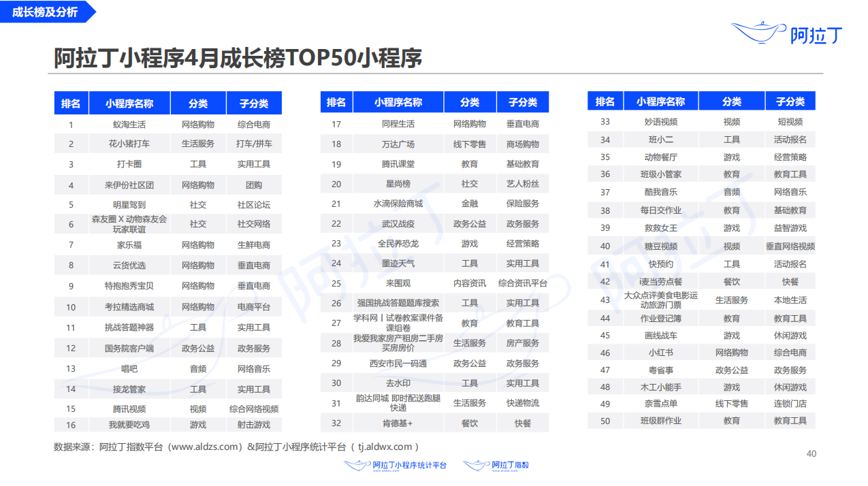This screenshot has height=486, width=868.
Task: Click the 班小二 entry
Action: click(661, 140)
